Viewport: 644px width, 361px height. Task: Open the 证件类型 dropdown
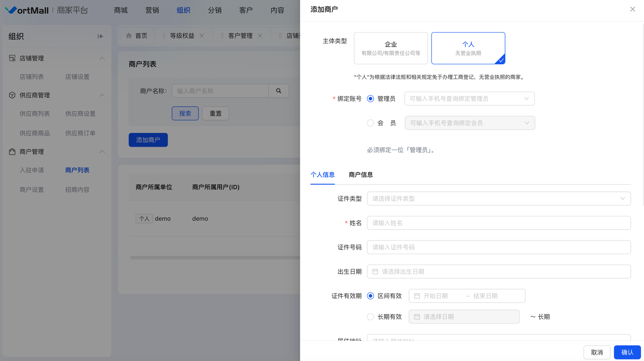pyautogui.click(x=498, y=199)
